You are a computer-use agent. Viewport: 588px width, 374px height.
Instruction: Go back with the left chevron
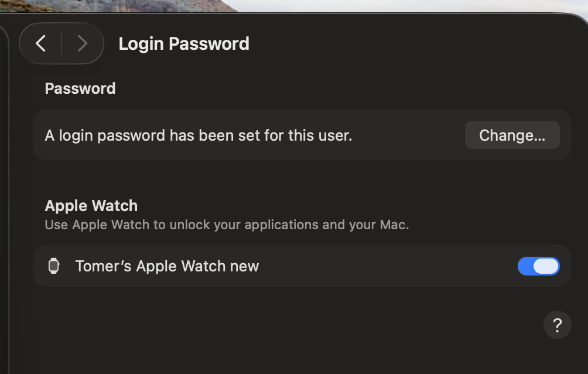[40, 43]
